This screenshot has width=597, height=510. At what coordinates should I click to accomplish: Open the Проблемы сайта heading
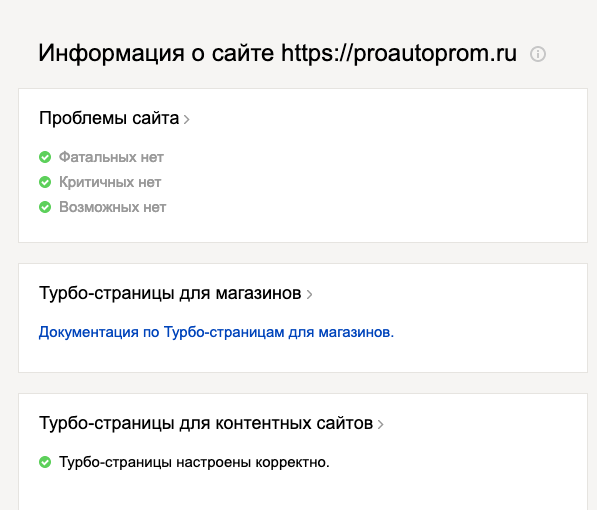click(109, 118)
